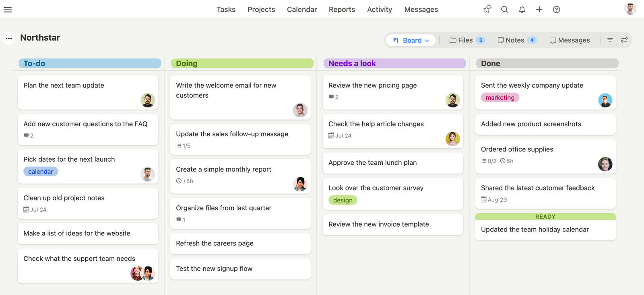
Task: Open card Make a list of ideas for website
Action: [x=88, y=234]
